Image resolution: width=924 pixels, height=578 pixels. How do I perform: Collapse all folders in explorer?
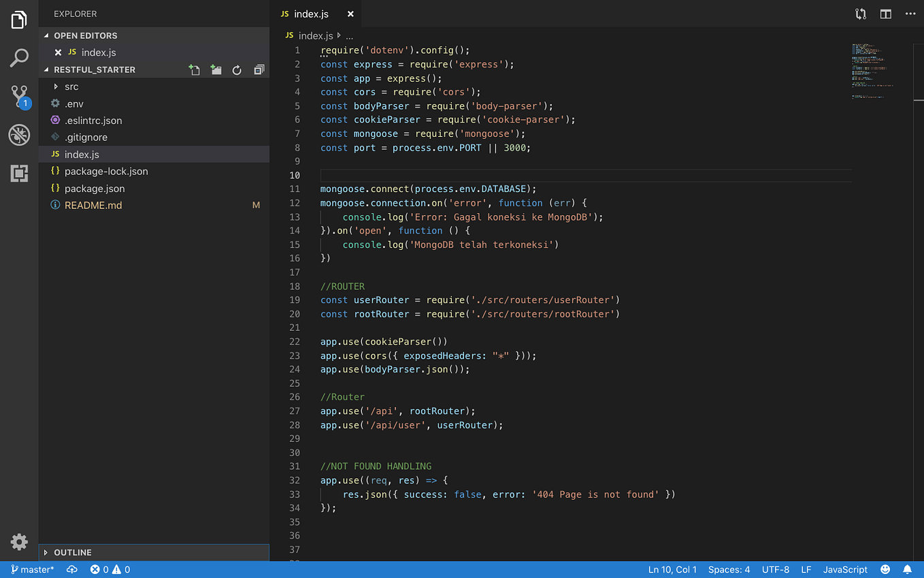coord(259,70)
